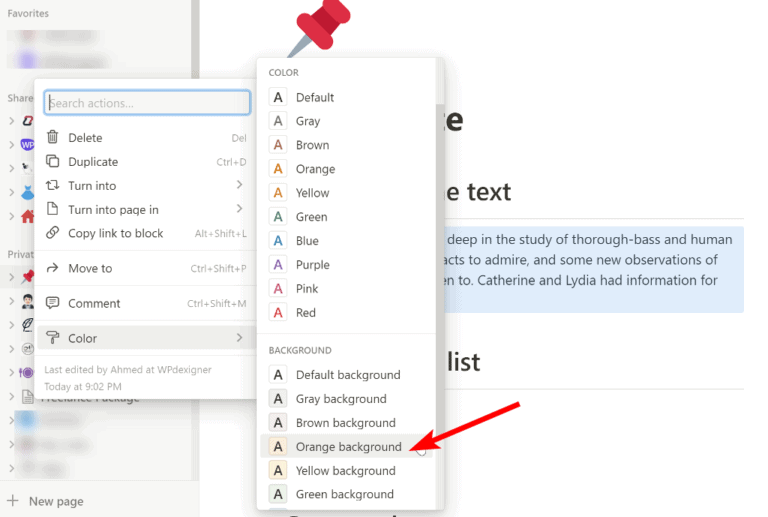Click the purple plate page icon in sidebar
Screen dimensions: 768x517
(x=26, y=373)
